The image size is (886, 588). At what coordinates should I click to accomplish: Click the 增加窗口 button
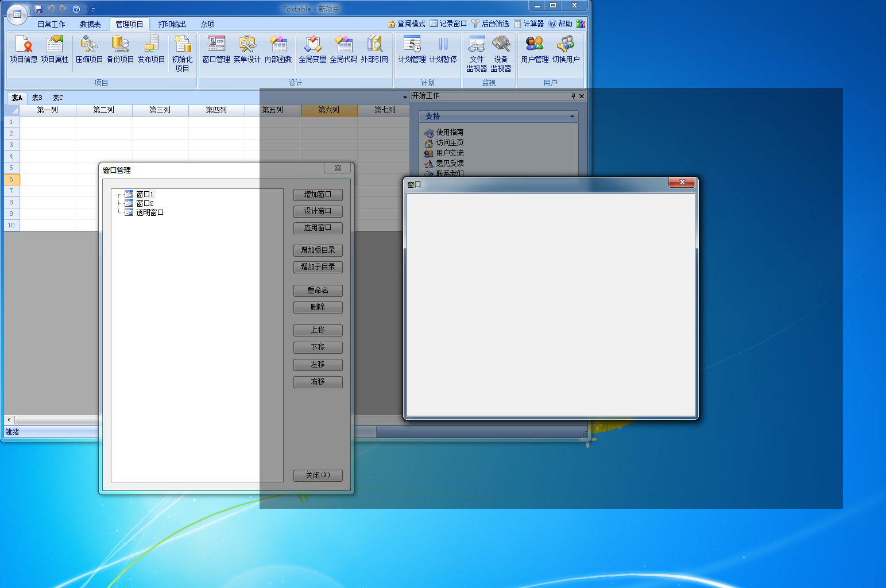click(318, 195)
